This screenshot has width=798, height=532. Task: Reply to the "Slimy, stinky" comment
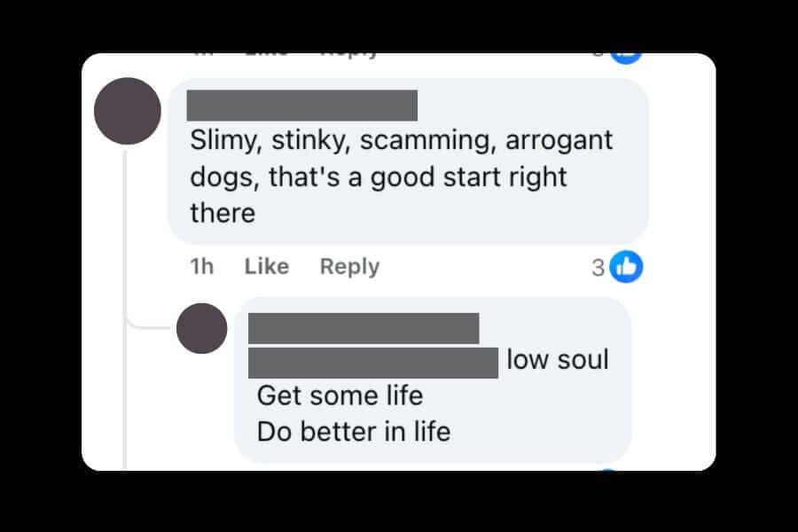click(x=349, y=267)
